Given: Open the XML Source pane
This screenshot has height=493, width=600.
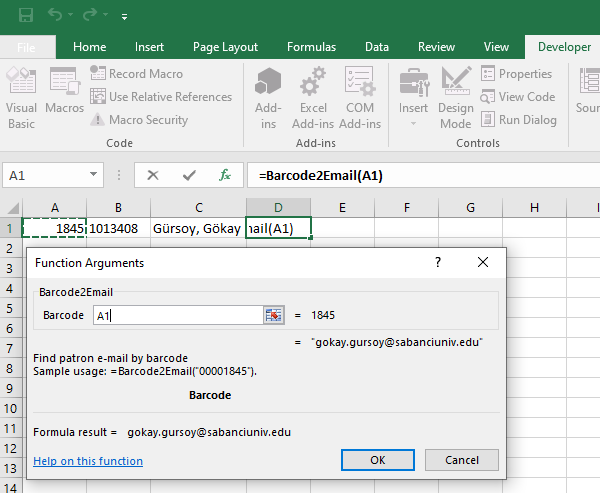Looking at the screenshot, I should coord(589,91).
